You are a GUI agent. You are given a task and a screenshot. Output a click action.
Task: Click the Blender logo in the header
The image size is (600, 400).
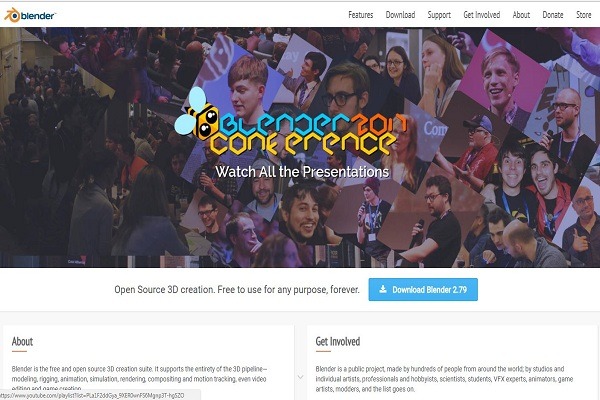point(30,15)
